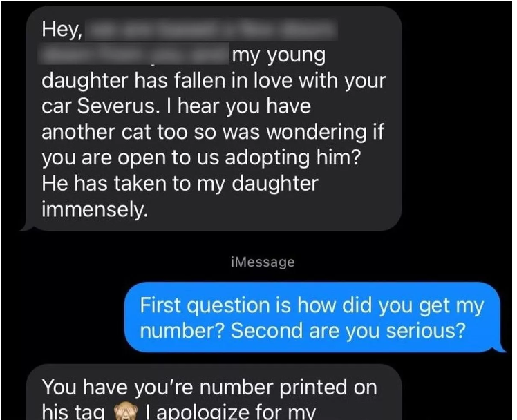517x420 pixels.
Task: Tap the line 'He has taken to my daughter'
Action: tap(180, 183)
